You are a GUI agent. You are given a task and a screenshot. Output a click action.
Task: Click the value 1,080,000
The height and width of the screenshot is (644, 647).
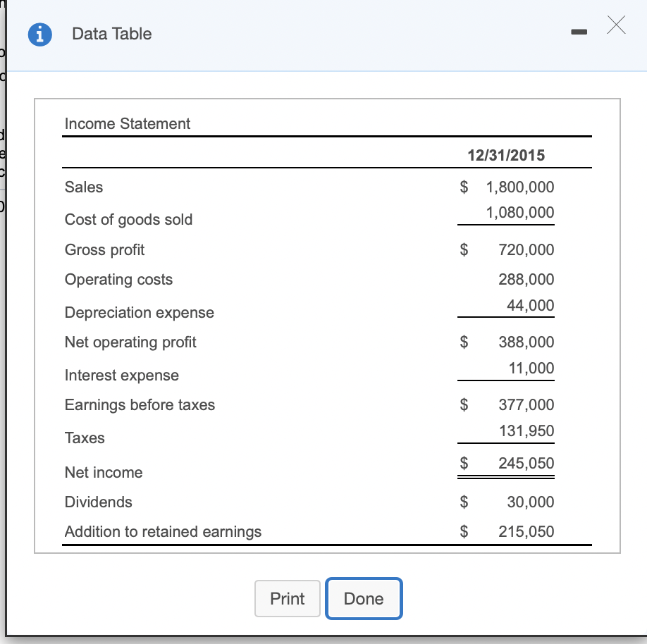[x=520, y=213]
